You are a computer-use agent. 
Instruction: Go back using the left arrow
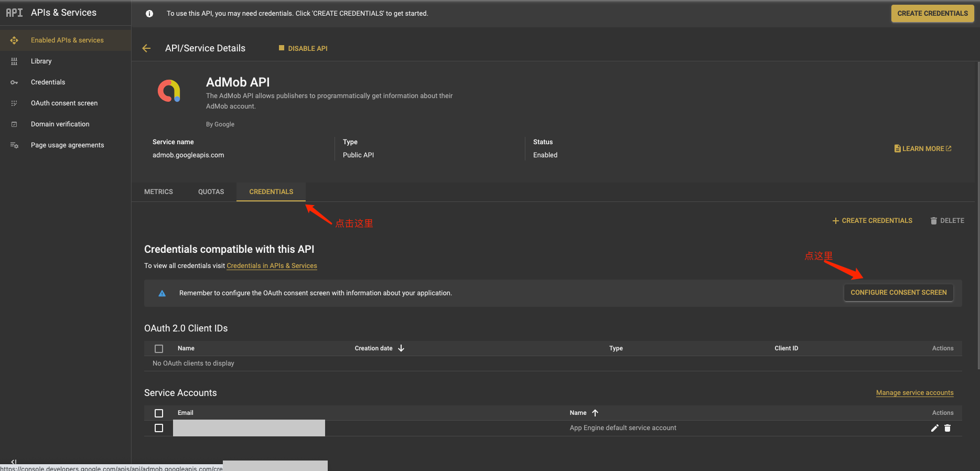(146, 48)
